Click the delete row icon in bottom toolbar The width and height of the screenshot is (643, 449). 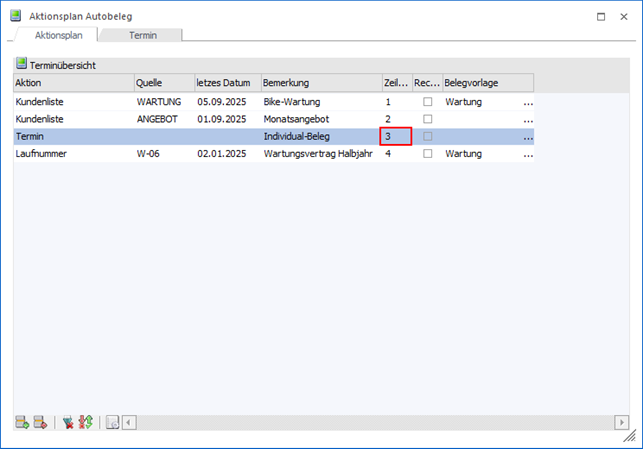click(x=40, y=423)
